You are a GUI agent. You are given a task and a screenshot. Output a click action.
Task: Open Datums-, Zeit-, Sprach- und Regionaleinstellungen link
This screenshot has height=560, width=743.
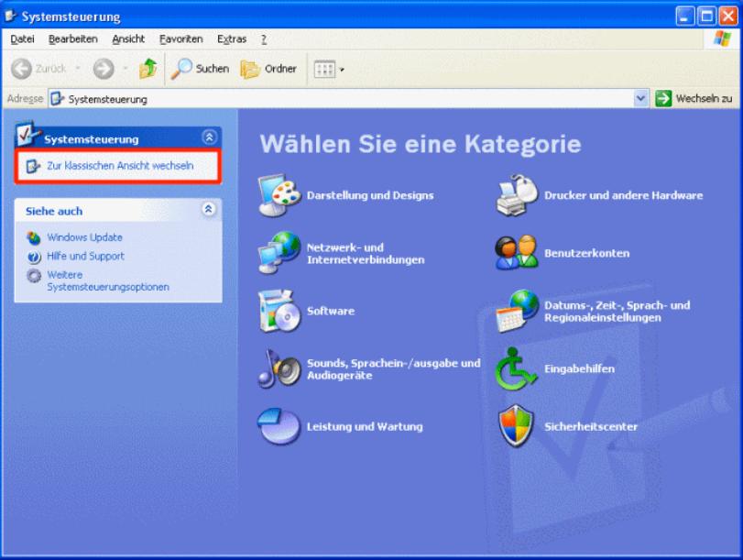(617, 312)
